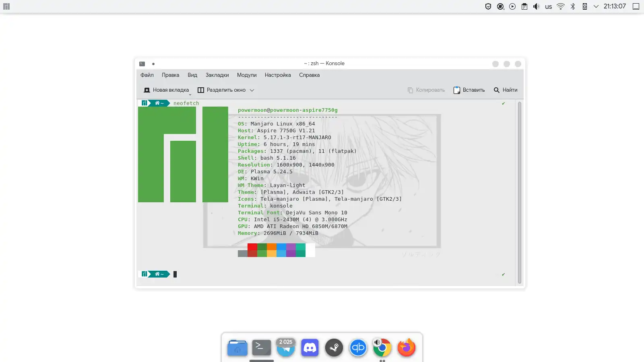Click the Новая вкладка button

coord(167,90)
